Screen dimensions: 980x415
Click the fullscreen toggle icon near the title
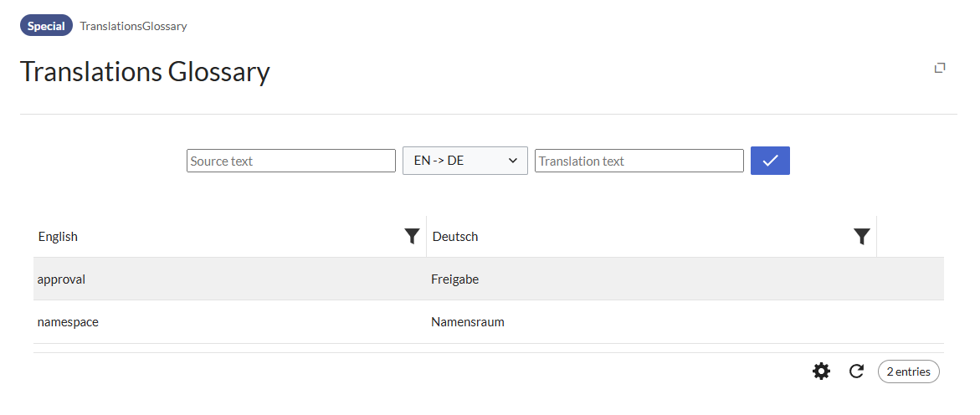click(940, 68)
